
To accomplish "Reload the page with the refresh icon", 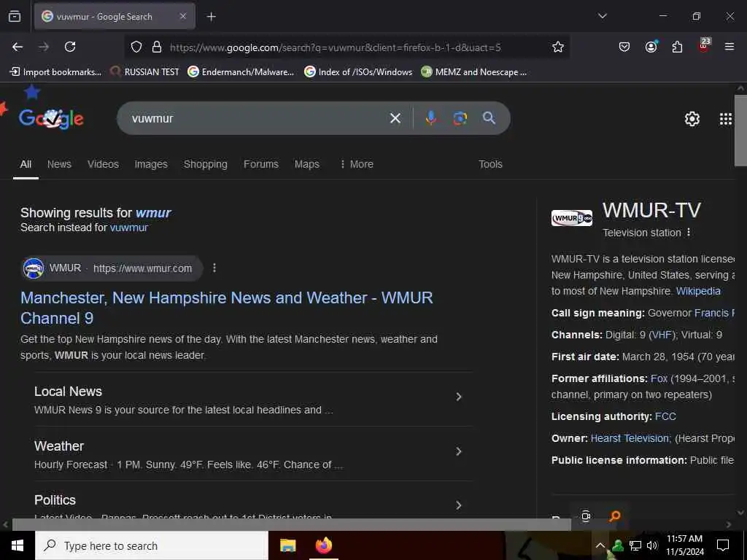I will 70,47.
